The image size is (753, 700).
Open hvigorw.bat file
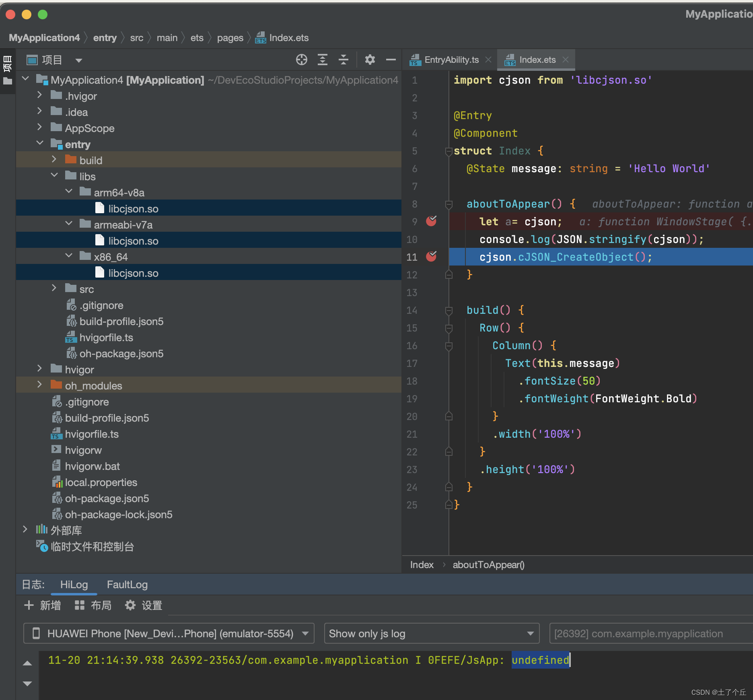tap(92, 466)
